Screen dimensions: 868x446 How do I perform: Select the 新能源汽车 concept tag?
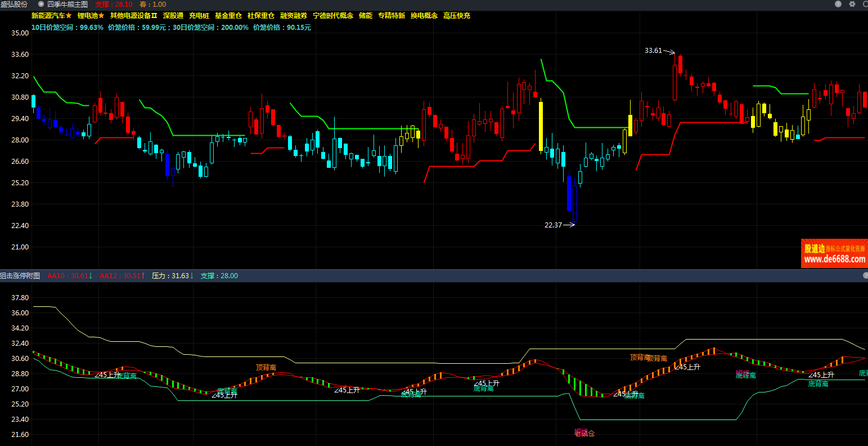[x=51, y=16]
